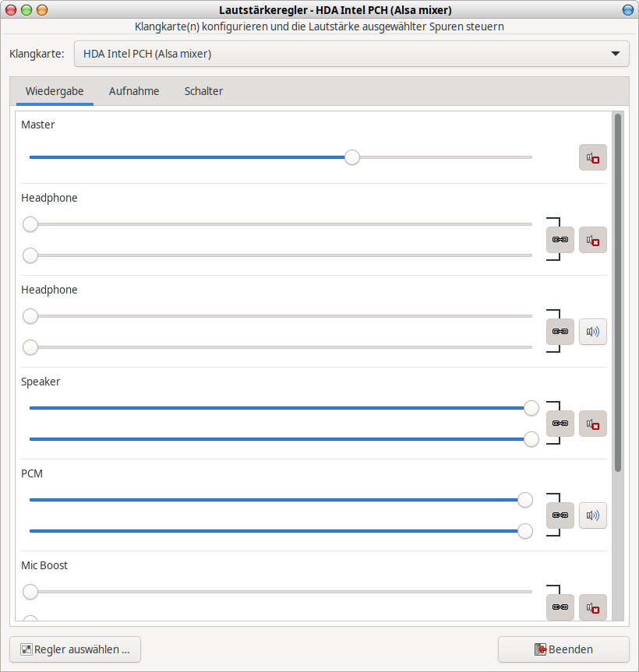
Task: Toggle mute on the first Headphone control
Action: click(593, 240)
